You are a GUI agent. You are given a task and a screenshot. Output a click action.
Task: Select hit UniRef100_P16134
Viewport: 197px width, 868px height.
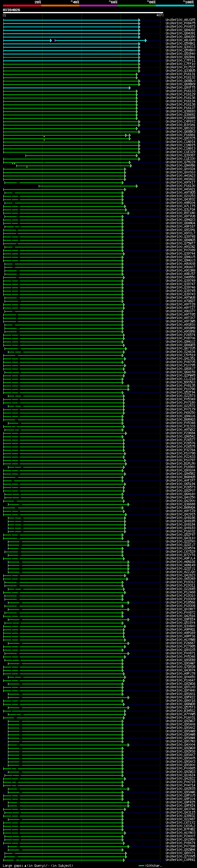tap(180, 101)
